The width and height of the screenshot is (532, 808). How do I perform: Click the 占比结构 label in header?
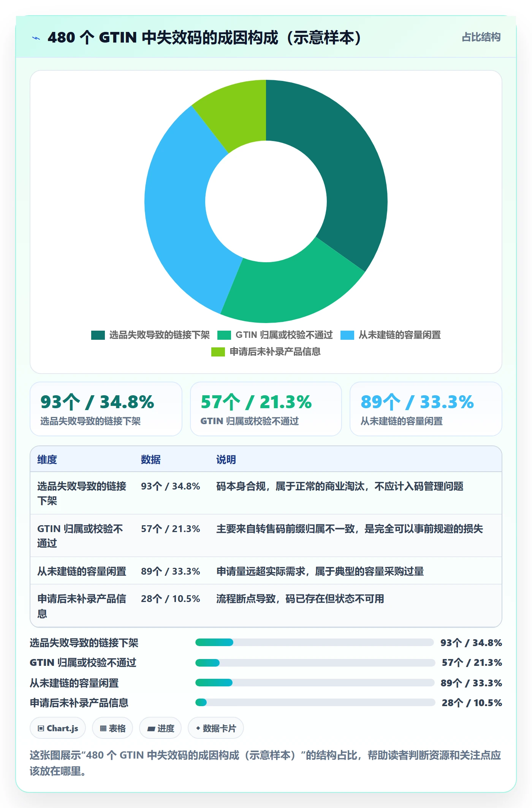pyautogui.click(x=481, y=37)
